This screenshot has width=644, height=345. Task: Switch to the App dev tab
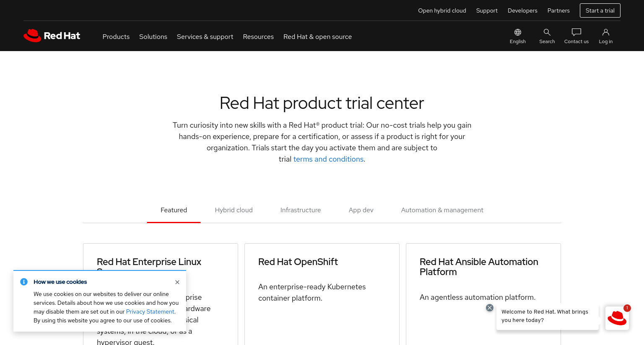(361, 210)
